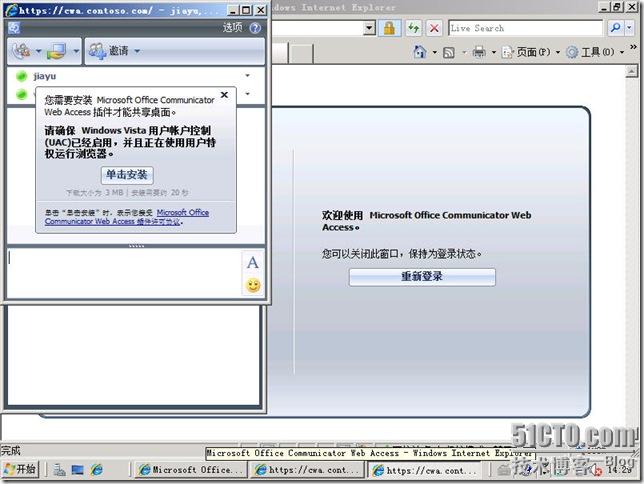Open the smiley emoticon picker
Viewport: 644px width, 484px height.
[x=253, y=286]
